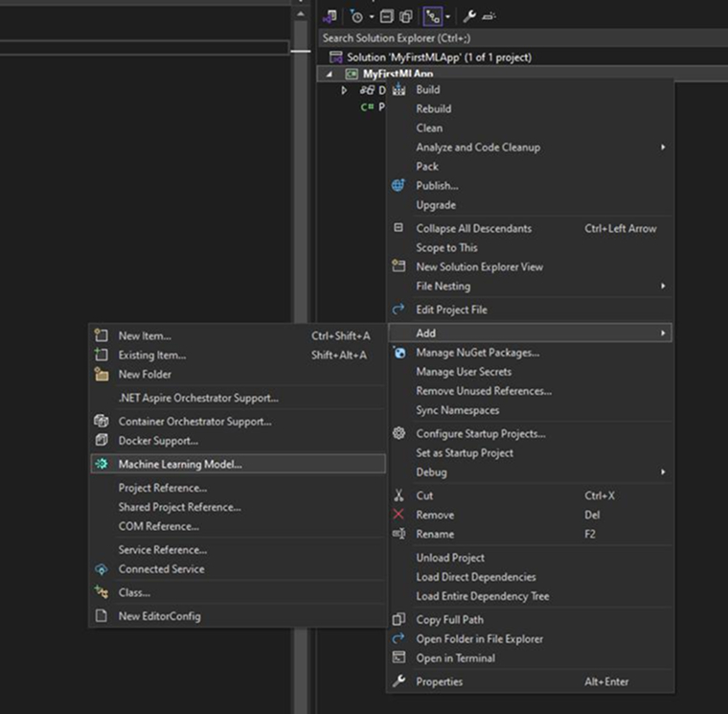Click the Preview Selected Items toolbar icon

pos(489,16)
